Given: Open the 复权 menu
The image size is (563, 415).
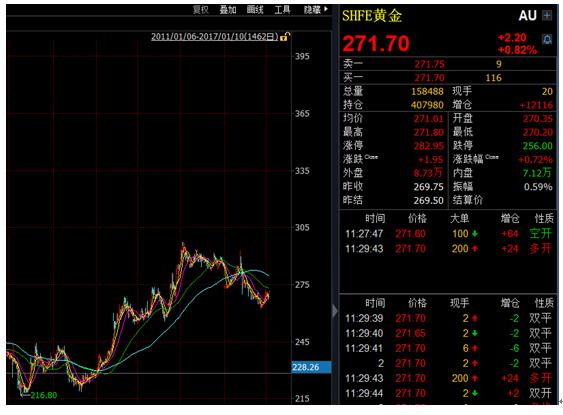Looking at the screenshot, I should pyautogui.click(x=200, y=10).
